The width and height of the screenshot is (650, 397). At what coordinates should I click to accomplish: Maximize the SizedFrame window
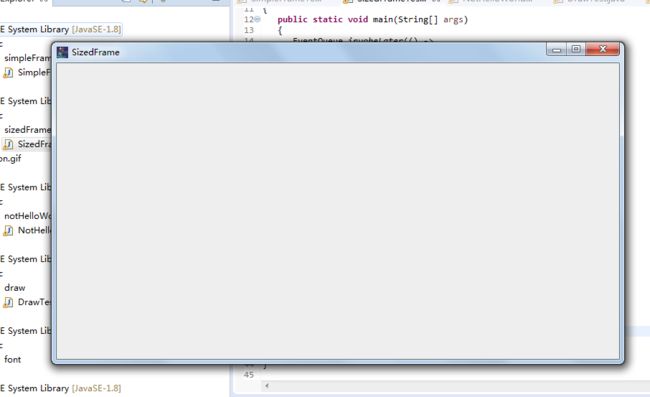pyautogui.click(x=576, y=49)
